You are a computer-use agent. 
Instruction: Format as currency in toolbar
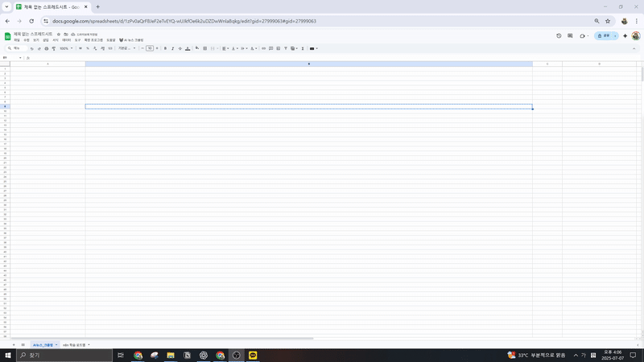(x=80, y=48)
